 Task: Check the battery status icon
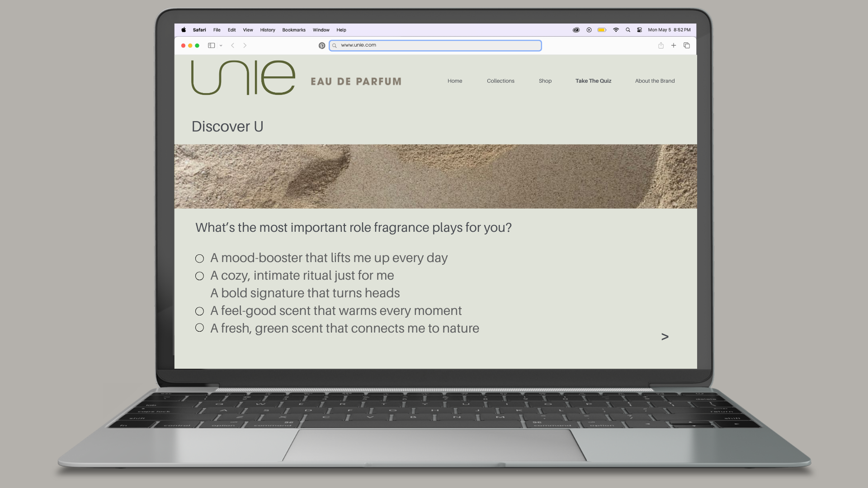coord(602,30)
